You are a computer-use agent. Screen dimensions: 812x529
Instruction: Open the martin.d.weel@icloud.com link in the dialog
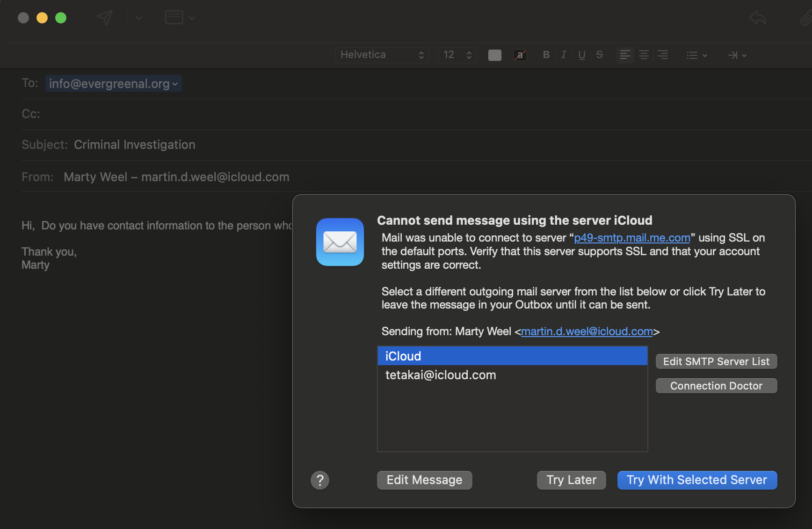[587, 331]
